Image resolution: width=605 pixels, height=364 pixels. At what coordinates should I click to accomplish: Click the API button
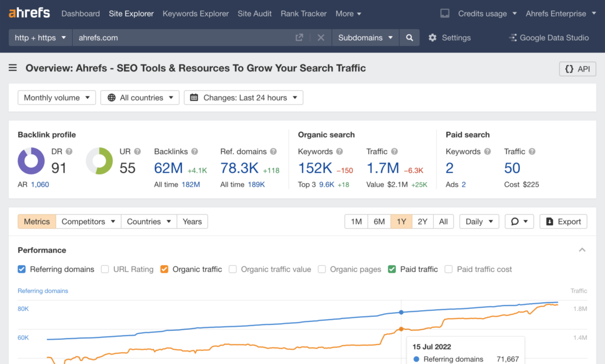(x=578, y=69)
